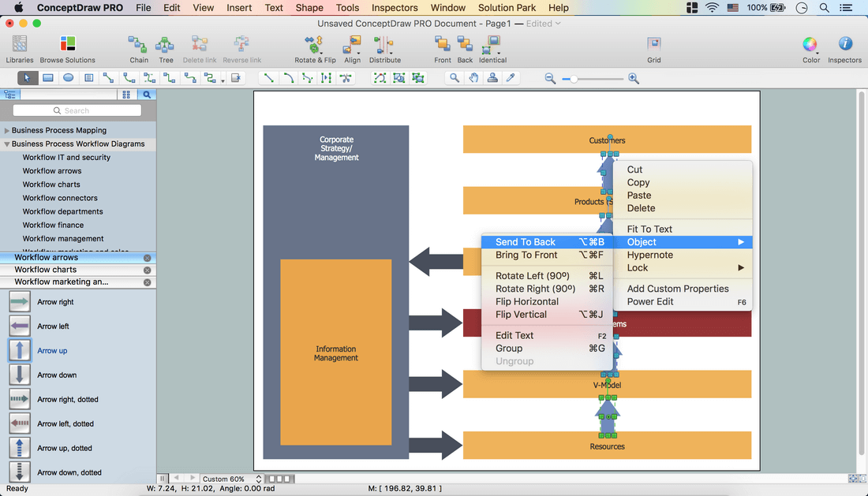
Task: Select the hand pan tool
Action: [x=473, y=78]
